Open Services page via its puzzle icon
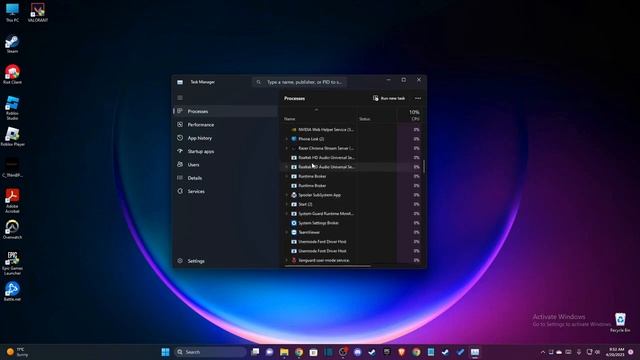 pos(180,191)
